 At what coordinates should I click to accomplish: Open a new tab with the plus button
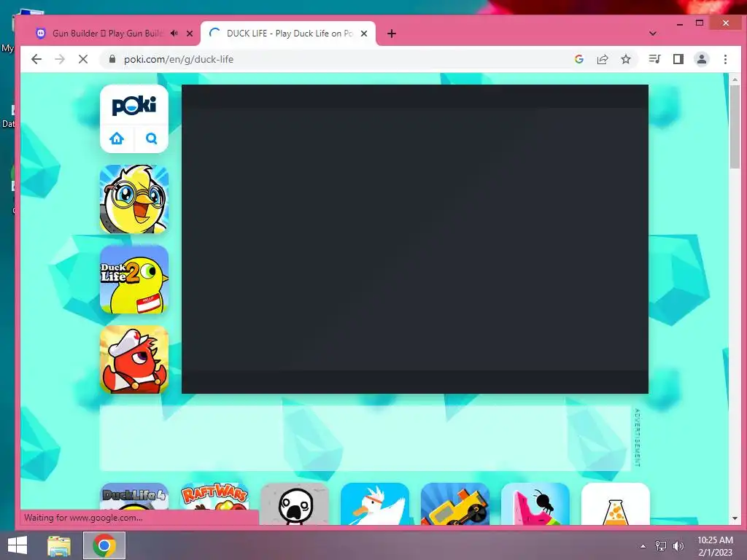392,34
